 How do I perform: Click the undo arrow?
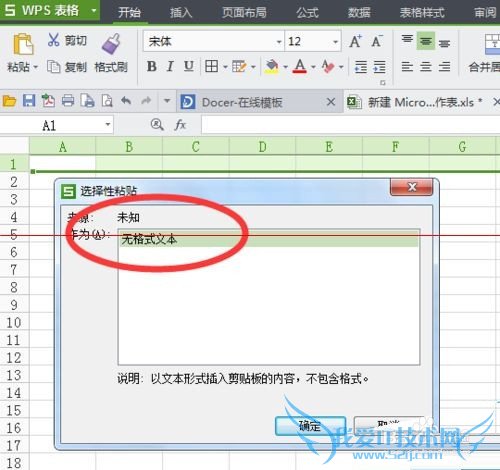point(126,100)
